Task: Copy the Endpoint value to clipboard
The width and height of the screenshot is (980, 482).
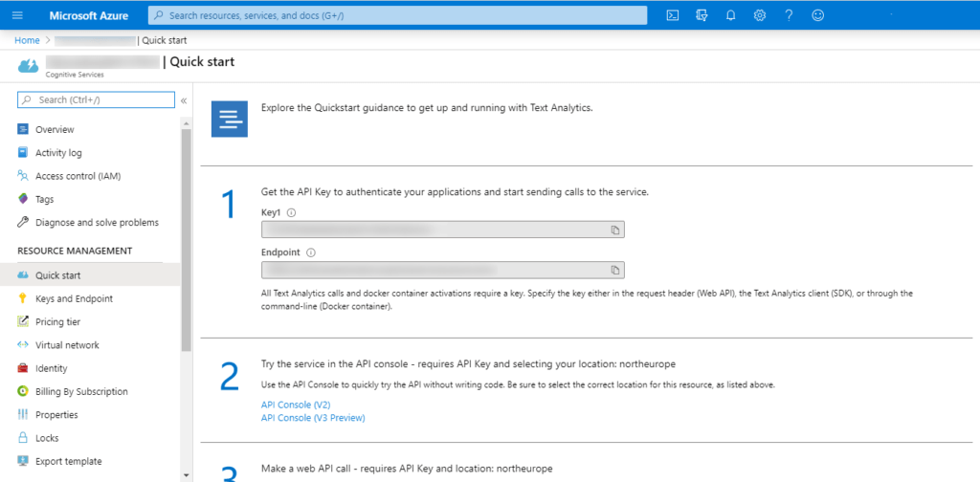Action: 616,270
